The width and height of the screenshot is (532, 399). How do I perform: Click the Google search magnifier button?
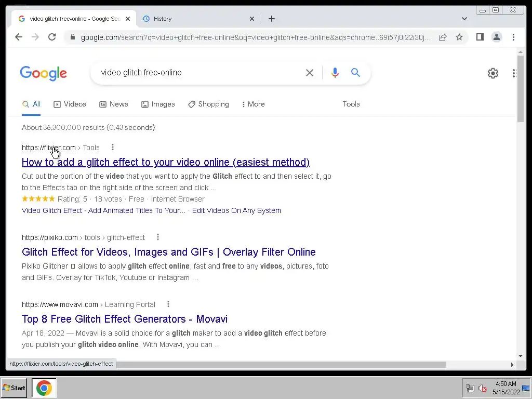coord(355,72)
